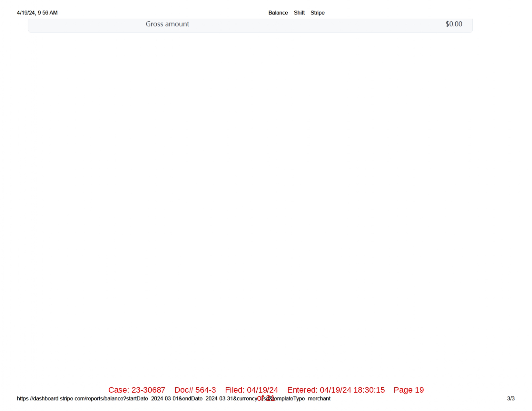Click the dashboard stripe reports balance URL

pyautogui.click(x=173, y=399)
